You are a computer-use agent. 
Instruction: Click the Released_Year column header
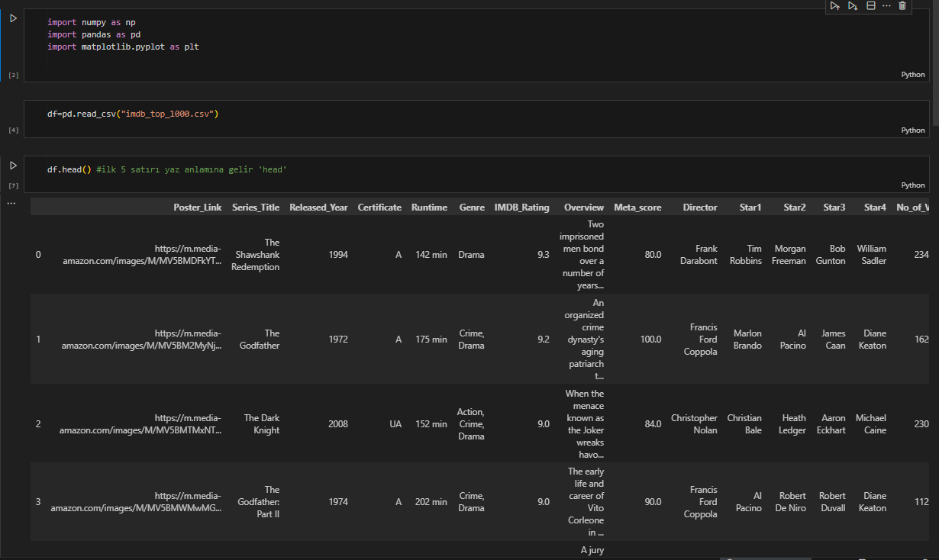(x=318, y=208)
